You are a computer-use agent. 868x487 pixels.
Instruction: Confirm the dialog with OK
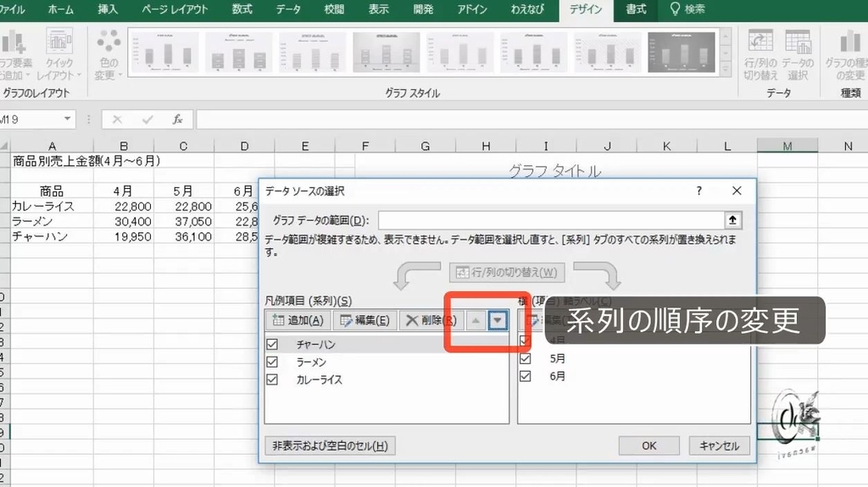(648, 445)
